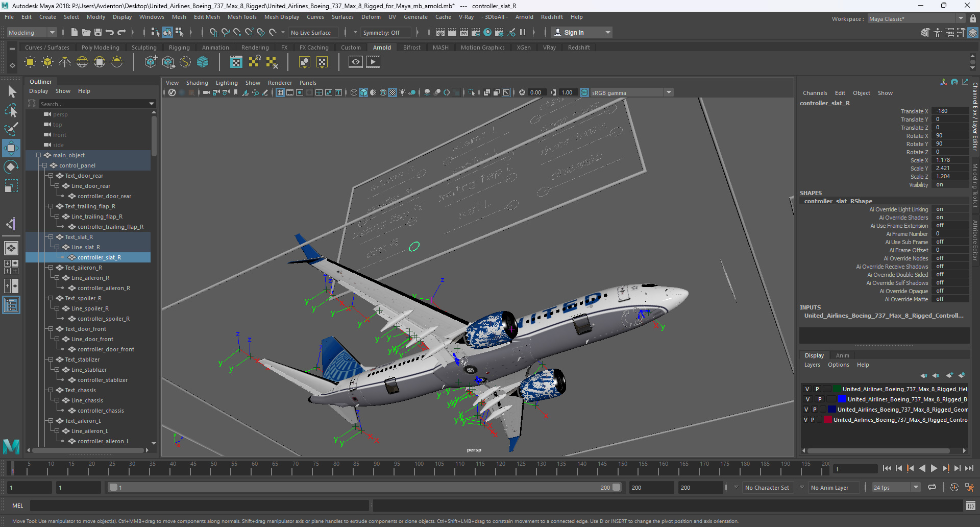Select the Rotate tool in toolbox
The image size is (980, 527).
point(11,167)
